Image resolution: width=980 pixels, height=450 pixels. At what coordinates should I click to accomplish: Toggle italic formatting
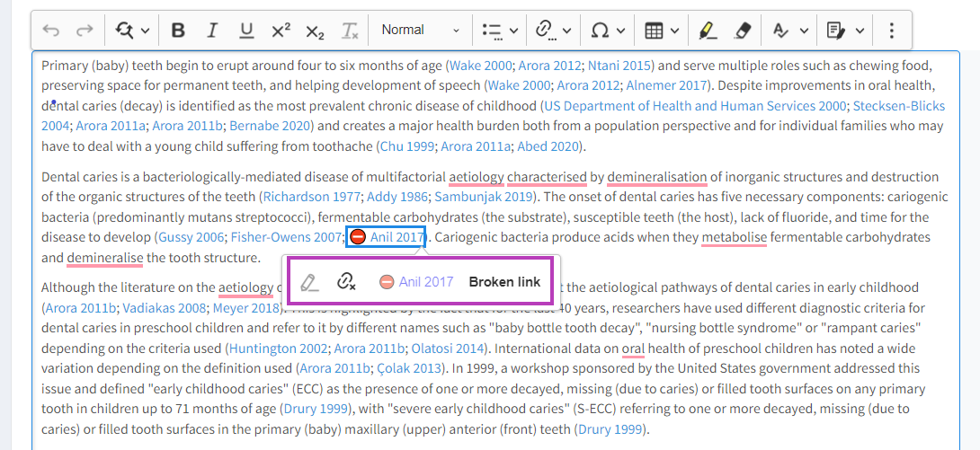click(x=212, y=31)
